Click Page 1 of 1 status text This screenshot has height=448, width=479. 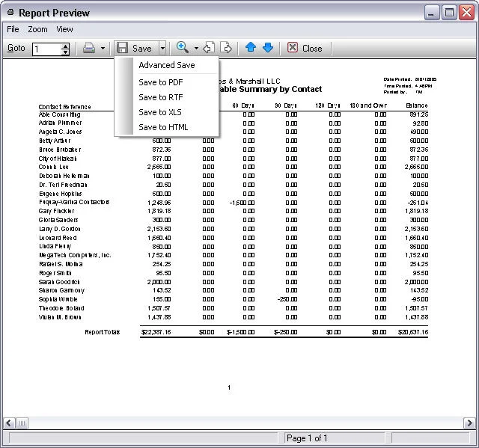pos(307,438)
